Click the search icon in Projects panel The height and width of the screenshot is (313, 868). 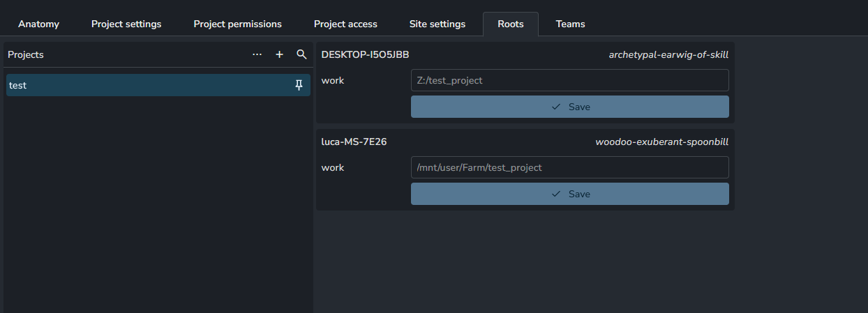click(x=301, y=54)
